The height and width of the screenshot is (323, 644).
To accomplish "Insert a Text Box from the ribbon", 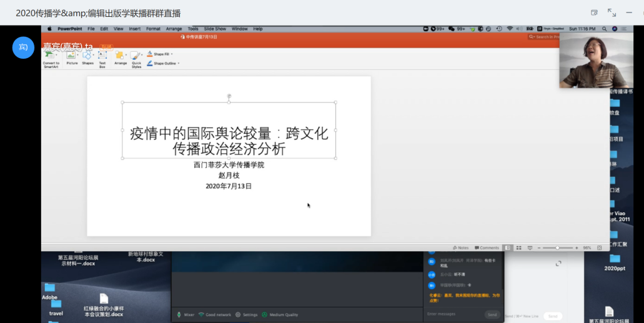I will pos(102,56).
